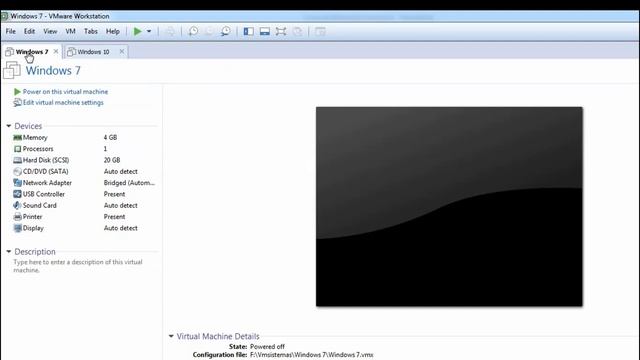640x360 pixels.
Task: Click the virtual machine screen preview thumbnail
Action: 449,207
